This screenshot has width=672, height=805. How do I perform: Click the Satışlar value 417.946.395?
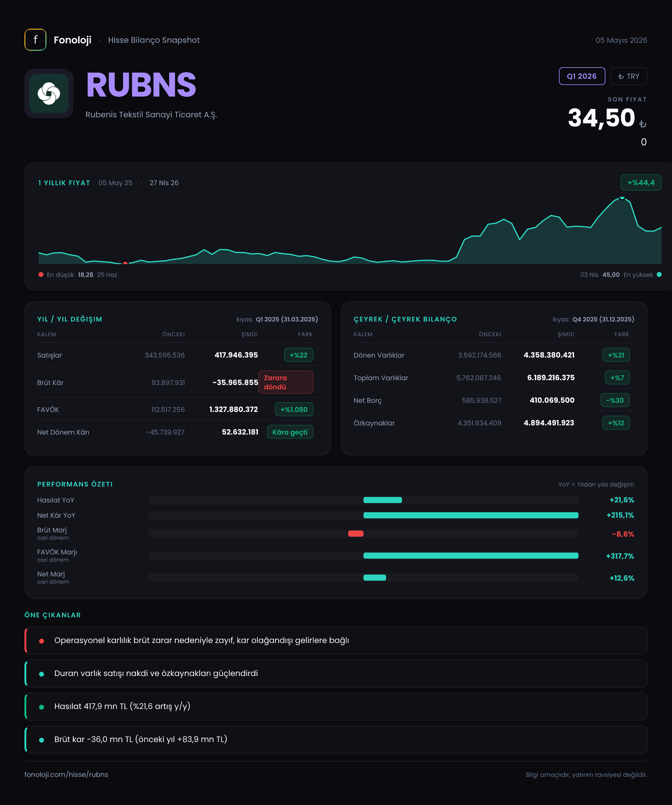tap(236, 355)
